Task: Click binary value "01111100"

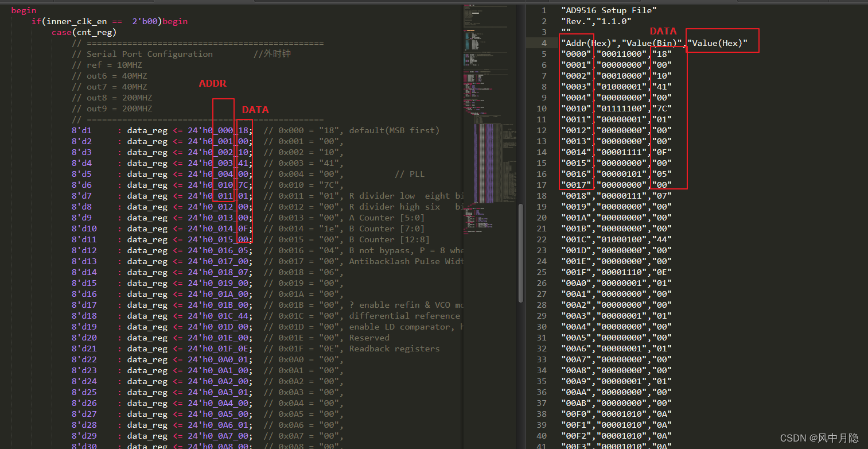Action: tap(622, 109)
